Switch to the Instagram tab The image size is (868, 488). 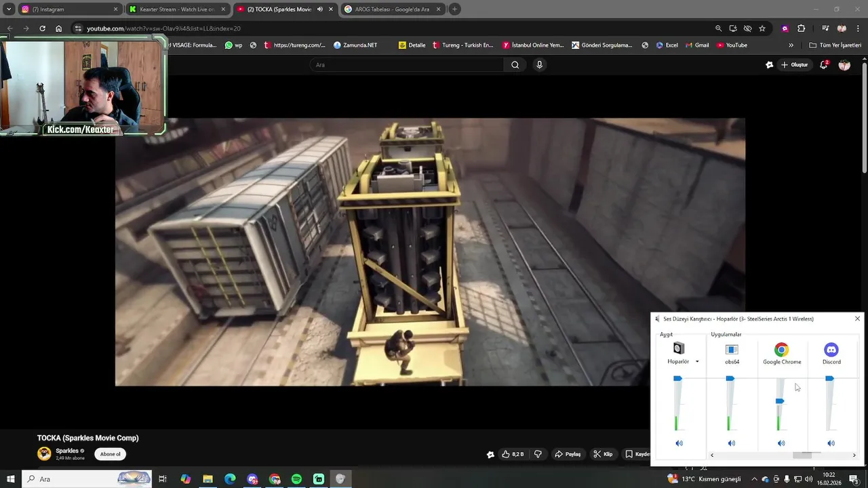[70, 9]
